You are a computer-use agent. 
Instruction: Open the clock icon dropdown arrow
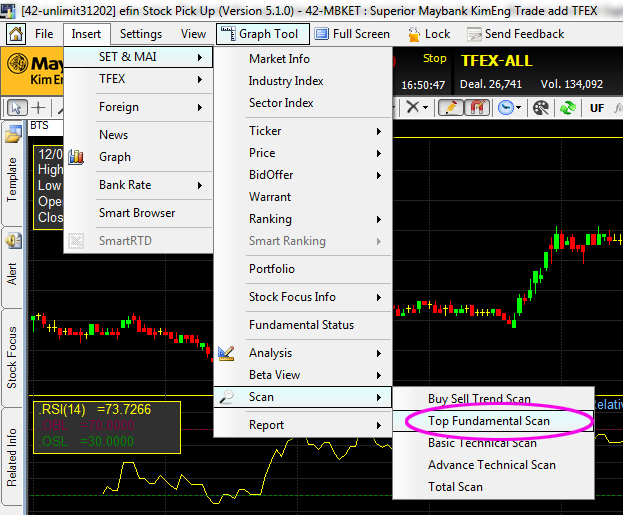pos(520,107)
